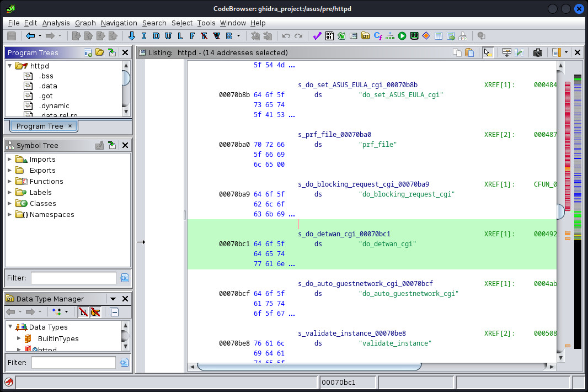588x392 pixels.
Task: Click the display function graph hierarchy icon
Action: click(x=390, y=36)
